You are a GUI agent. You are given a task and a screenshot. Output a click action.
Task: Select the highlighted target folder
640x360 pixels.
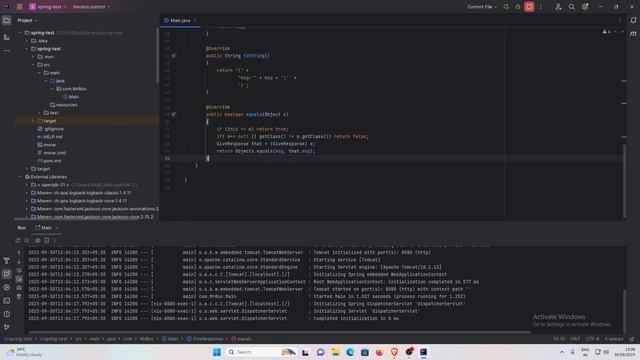click(x=47, y=121)
